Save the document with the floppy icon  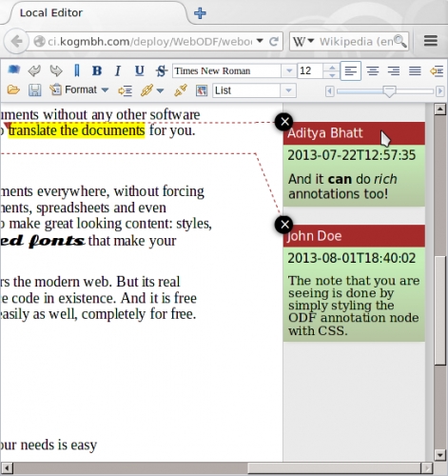(34, 90)
